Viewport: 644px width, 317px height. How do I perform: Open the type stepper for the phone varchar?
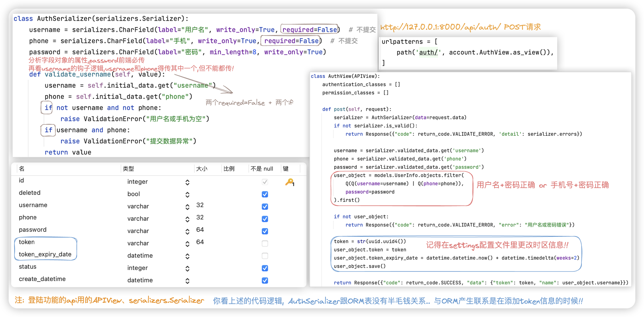(187, 219)
